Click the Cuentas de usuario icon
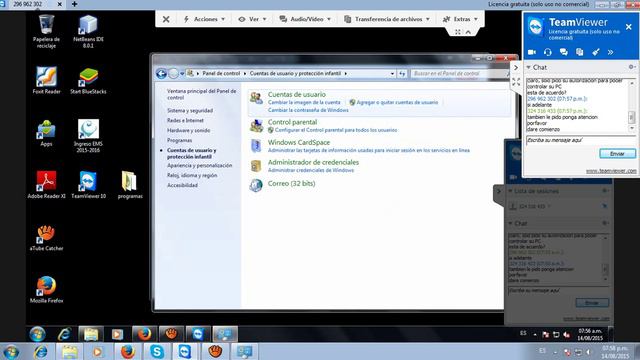 pos(256,98)
